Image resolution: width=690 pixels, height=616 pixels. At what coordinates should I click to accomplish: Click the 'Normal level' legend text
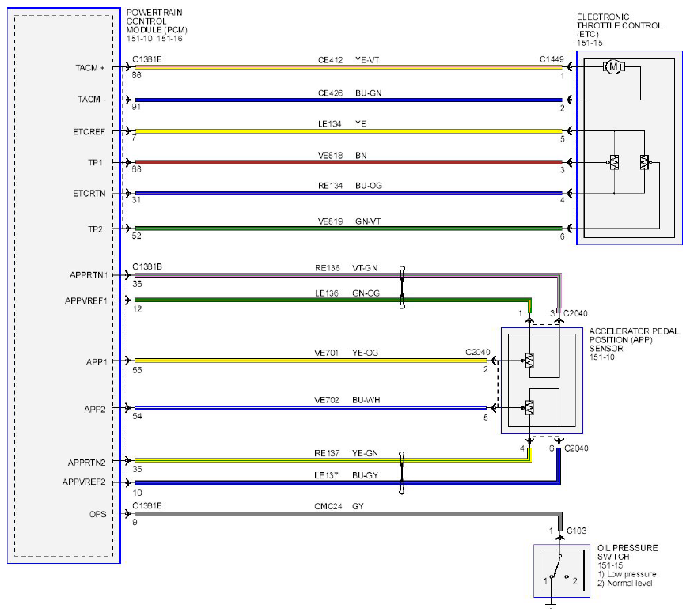(x=630, y=584)
